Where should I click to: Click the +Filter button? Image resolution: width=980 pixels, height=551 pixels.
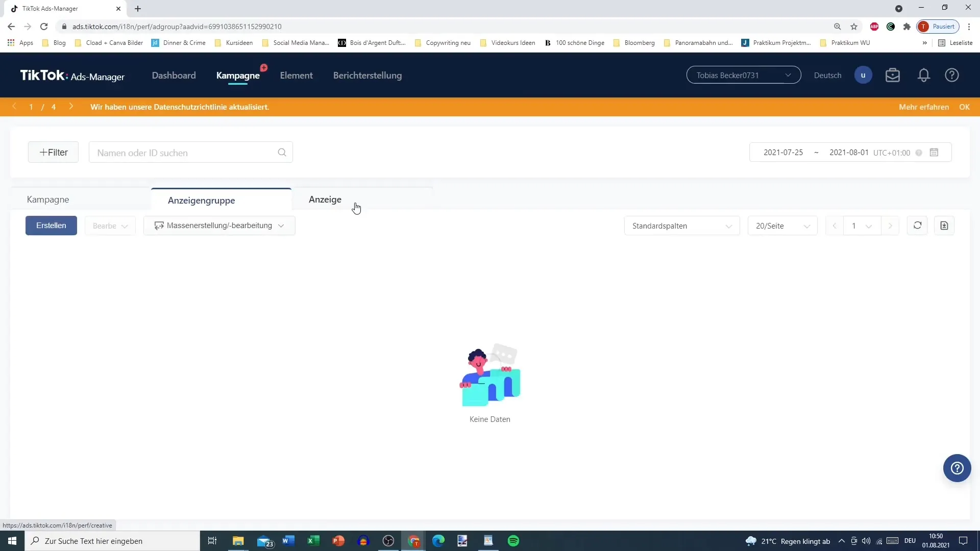(x=53, y=152)
